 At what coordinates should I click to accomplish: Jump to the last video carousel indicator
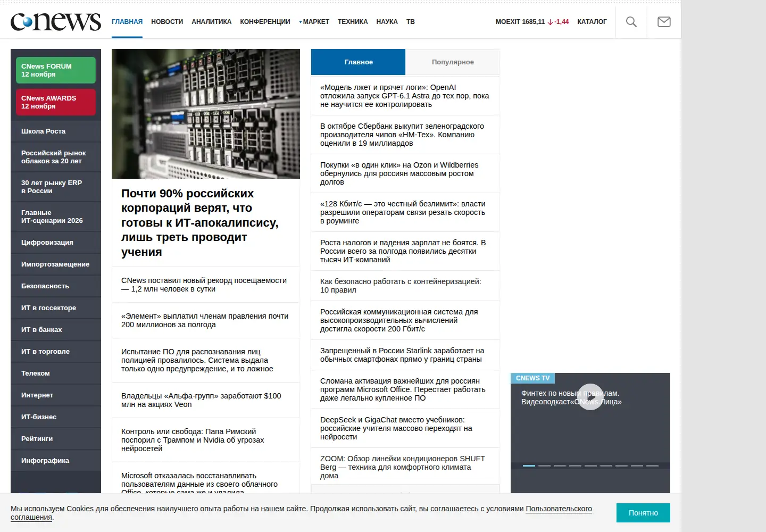pyautogui.click(x=652, y=465)
